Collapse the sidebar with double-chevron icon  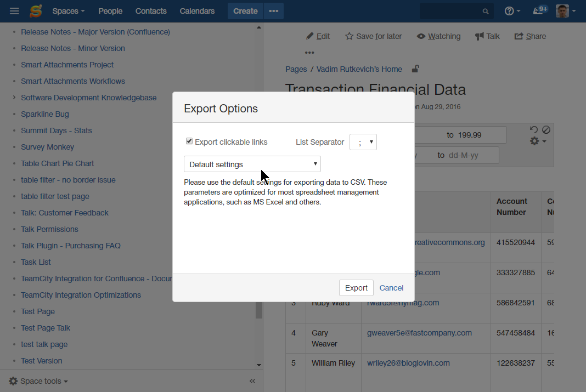click(x=252, y=381)
